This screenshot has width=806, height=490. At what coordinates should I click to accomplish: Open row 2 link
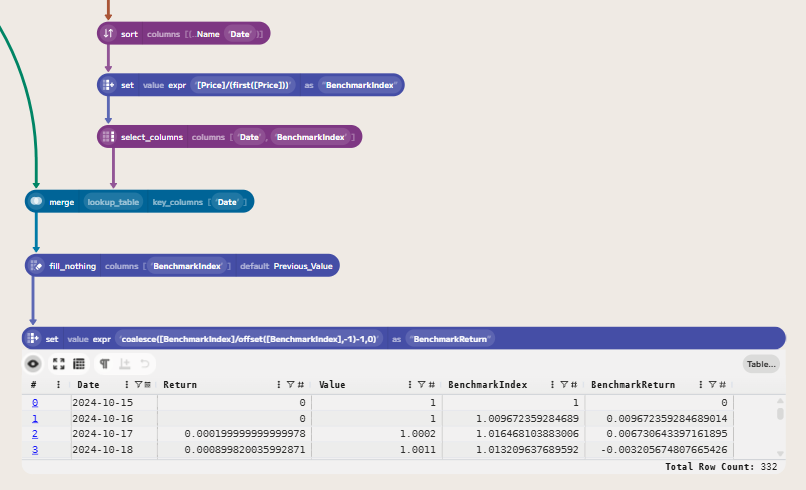(35, 434)
